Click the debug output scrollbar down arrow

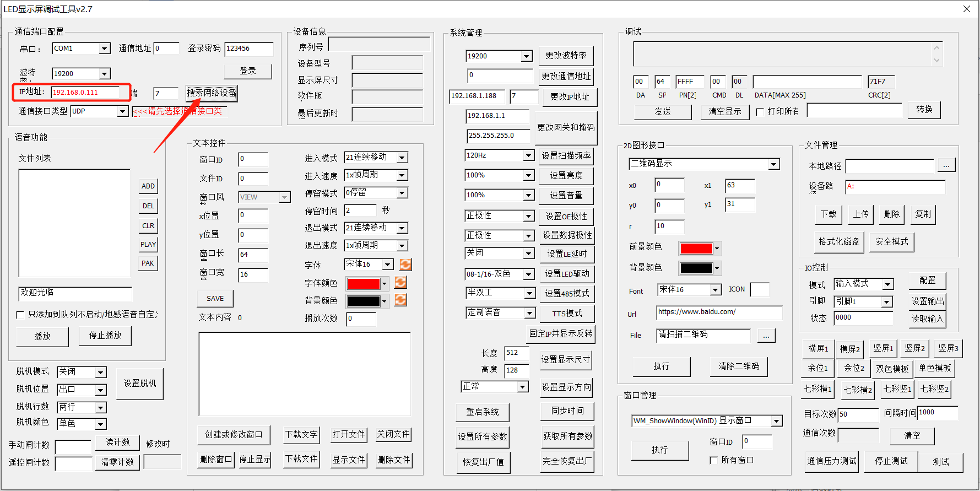[936, 60]
